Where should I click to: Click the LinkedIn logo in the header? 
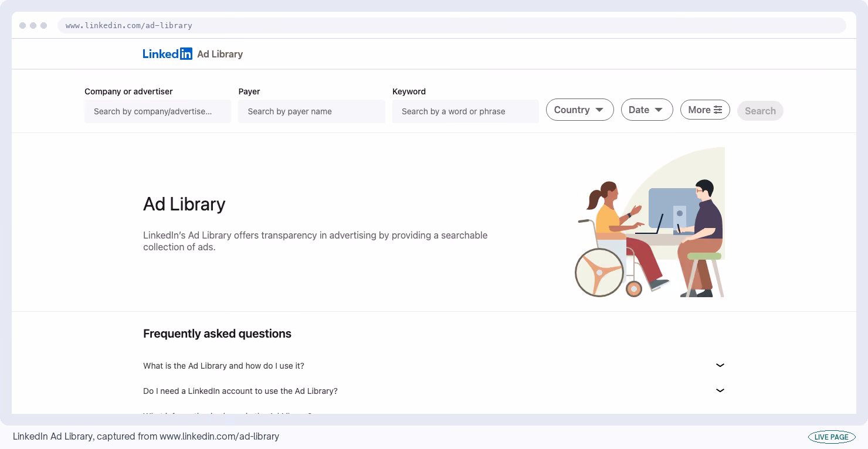tap(167, 54)
